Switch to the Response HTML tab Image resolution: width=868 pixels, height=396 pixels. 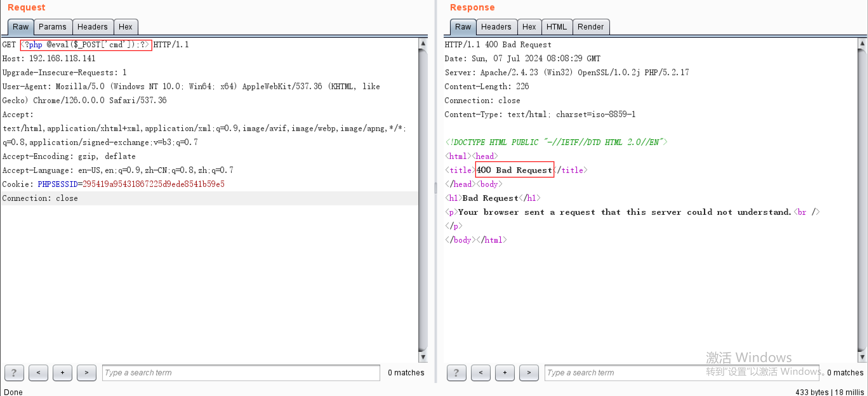[557, 27]
